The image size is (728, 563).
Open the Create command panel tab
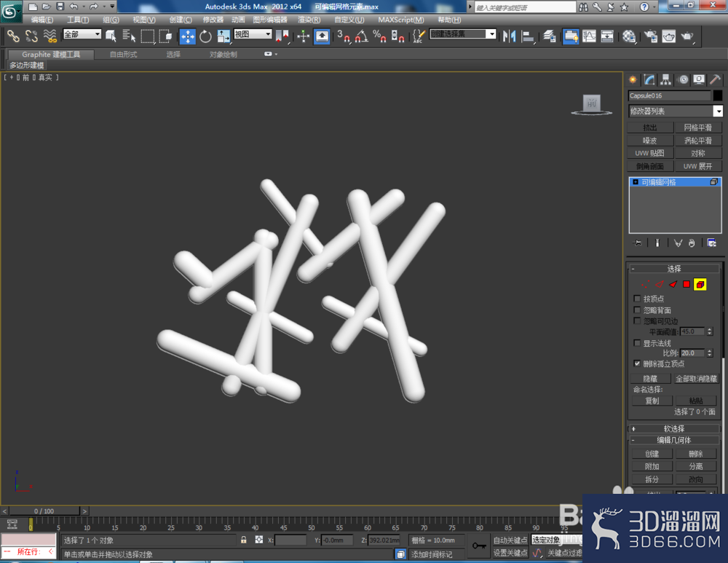point(633,79)
